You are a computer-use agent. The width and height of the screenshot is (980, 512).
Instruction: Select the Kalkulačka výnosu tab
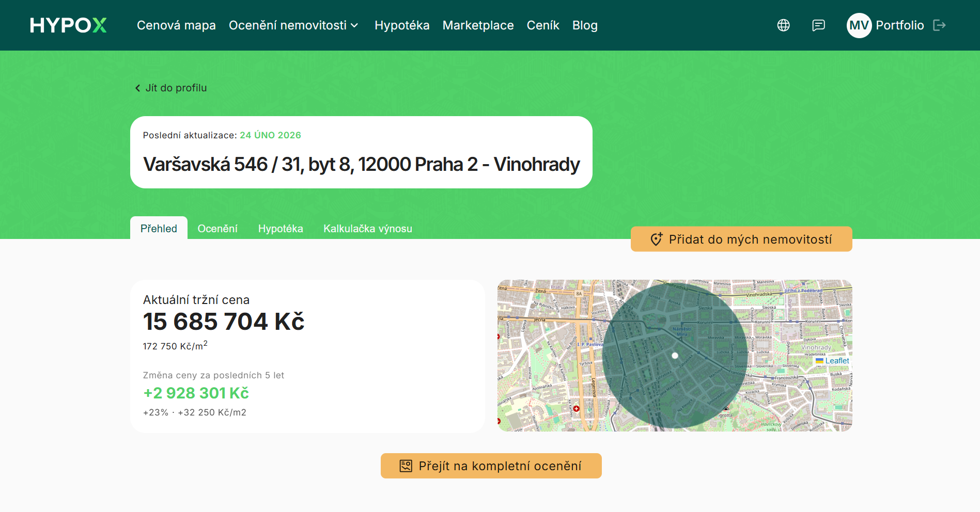[367, 229]
